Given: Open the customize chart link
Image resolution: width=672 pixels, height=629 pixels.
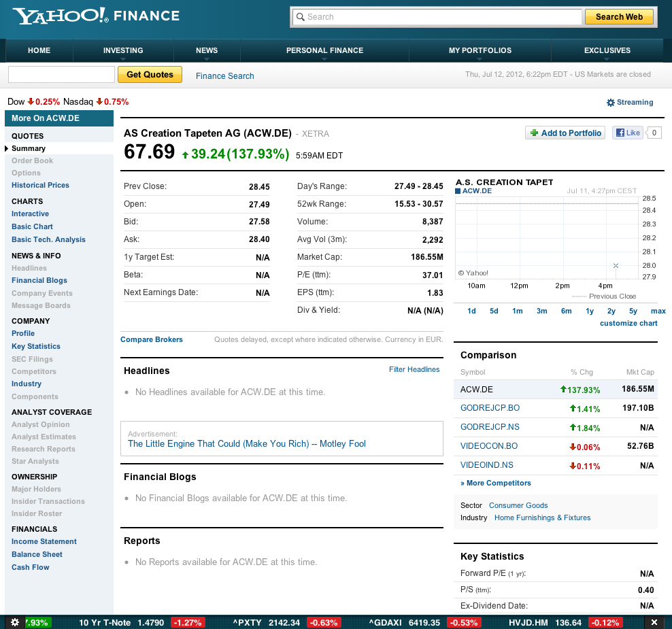Looking at the screenshot, I should point(628,323).
